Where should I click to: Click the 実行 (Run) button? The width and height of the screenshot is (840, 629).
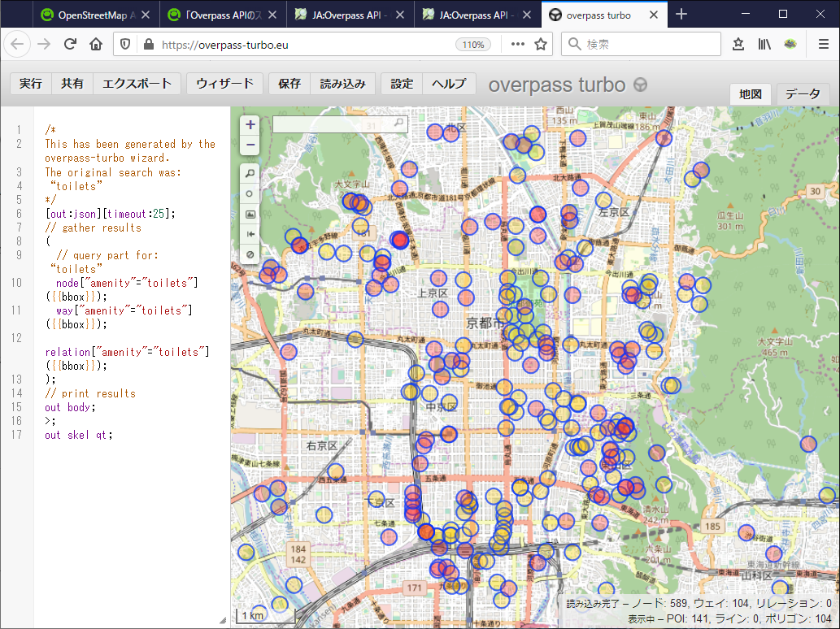coord(31,84)
